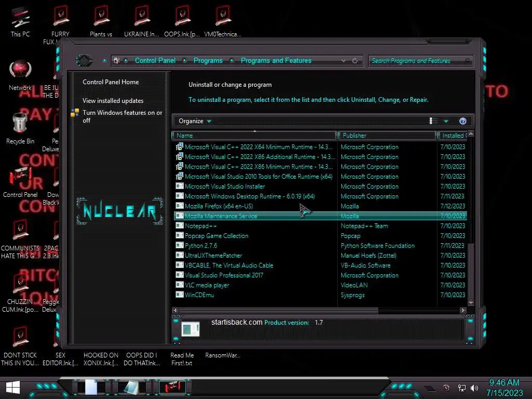The image size is (532, 399).
Task: Select UltraUXThemePatcher entry
Action: pyautogui.click(x=320, y=255)
